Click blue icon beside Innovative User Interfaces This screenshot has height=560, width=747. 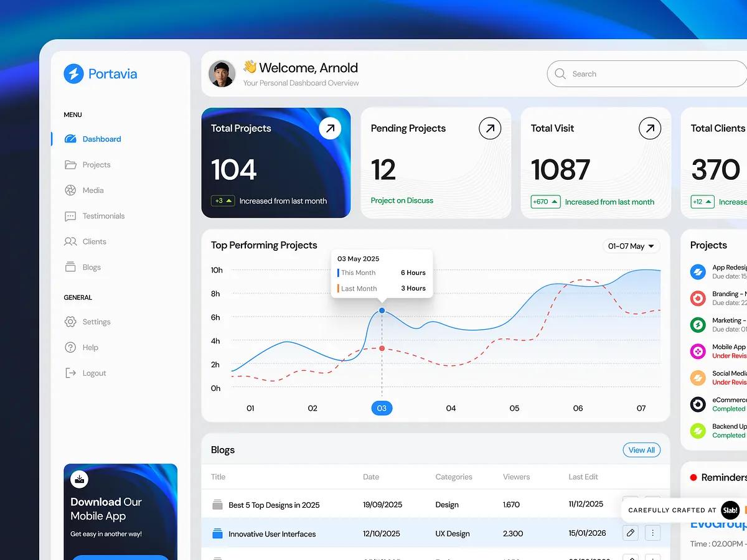pyautogui.click(x=217, y=533)
